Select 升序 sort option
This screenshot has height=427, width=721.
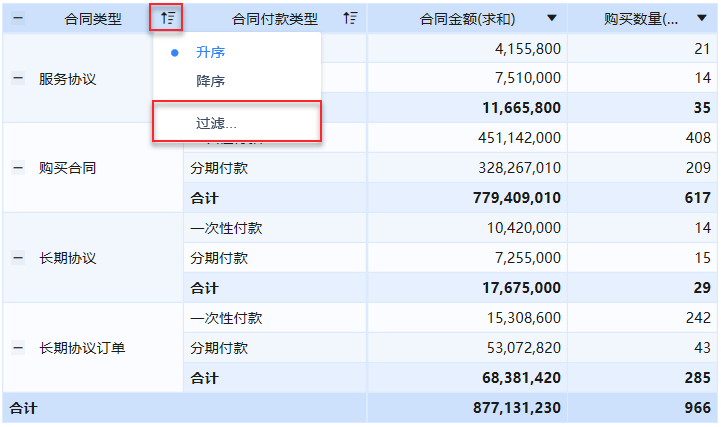tap(210, 52)
